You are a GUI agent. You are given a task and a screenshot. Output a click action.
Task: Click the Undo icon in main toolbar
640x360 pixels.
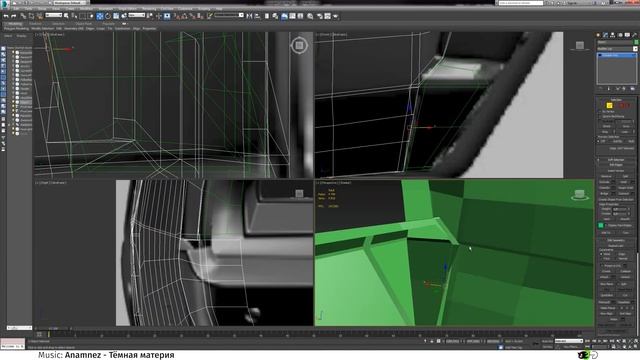pos(6,16)
